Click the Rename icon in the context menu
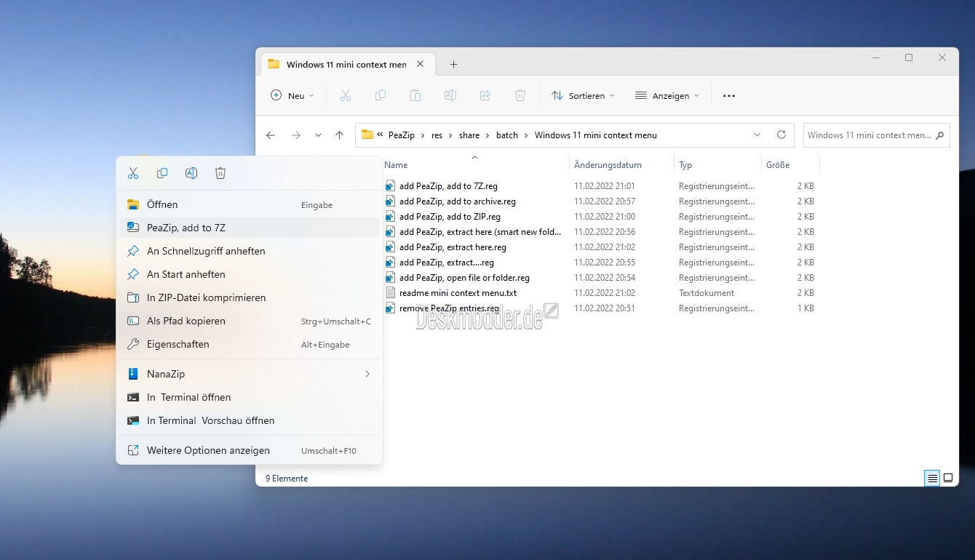This screenshot has height=560, width=975. 191,173
